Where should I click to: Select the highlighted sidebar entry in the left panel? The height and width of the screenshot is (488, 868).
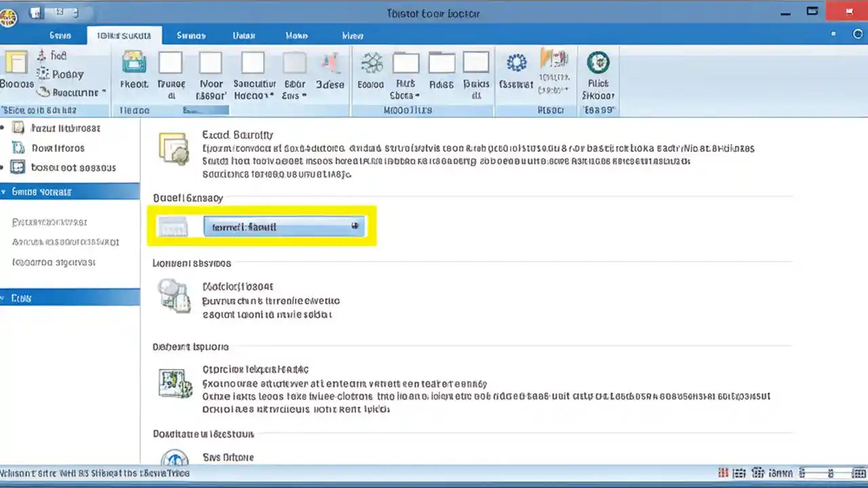click(x=41, y=192)
